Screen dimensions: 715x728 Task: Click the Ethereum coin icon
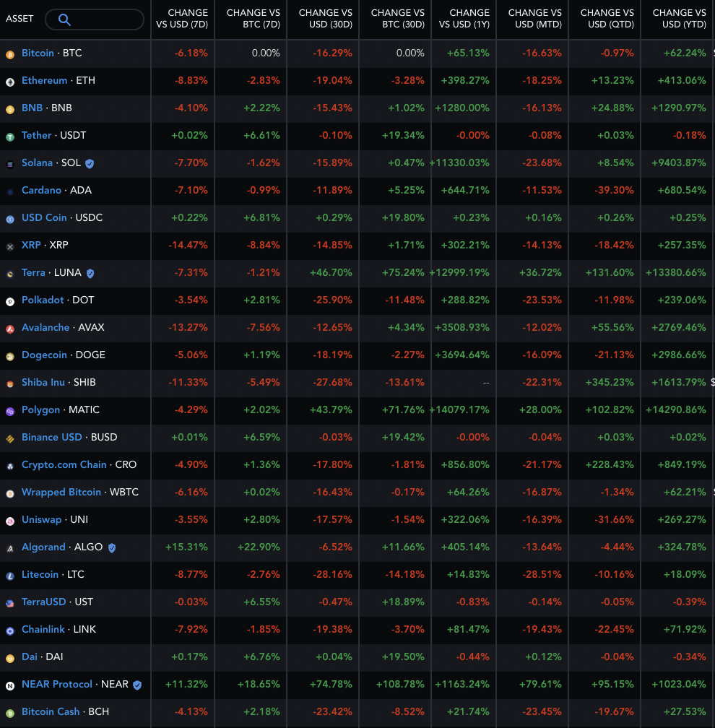pyautogui.click(x=10, y=82)
